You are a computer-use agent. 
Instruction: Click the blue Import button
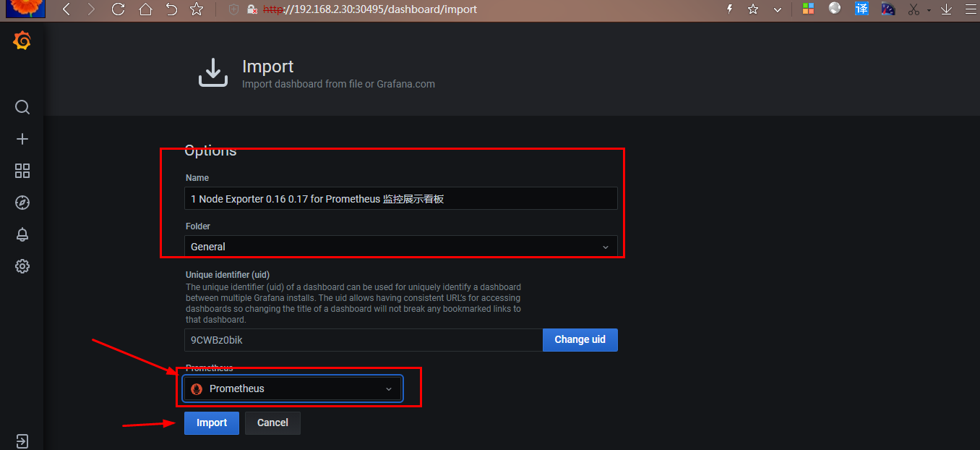pos(212,423)
